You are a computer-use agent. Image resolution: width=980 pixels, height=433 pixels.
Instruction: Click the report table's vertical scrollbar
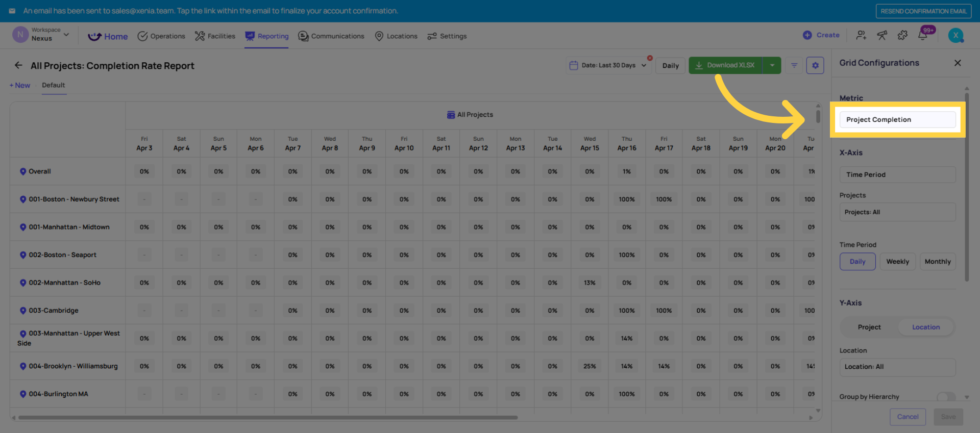coord(818,116)
